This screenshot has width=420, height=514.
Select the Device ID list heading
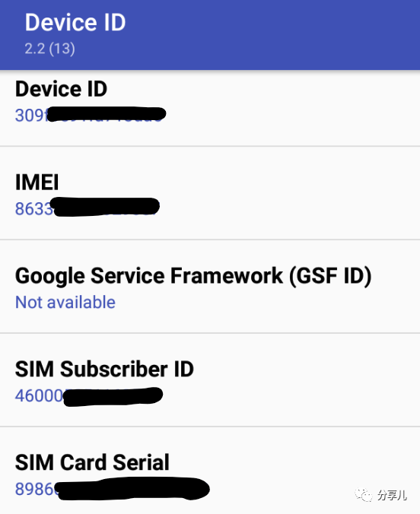(61, 89)
